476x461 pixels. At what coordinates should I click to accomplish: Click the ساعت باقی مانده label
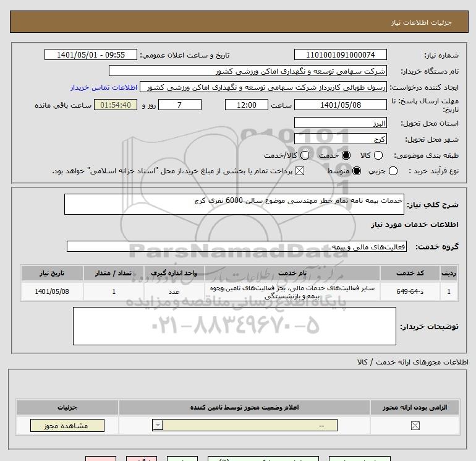click(63, 105)
